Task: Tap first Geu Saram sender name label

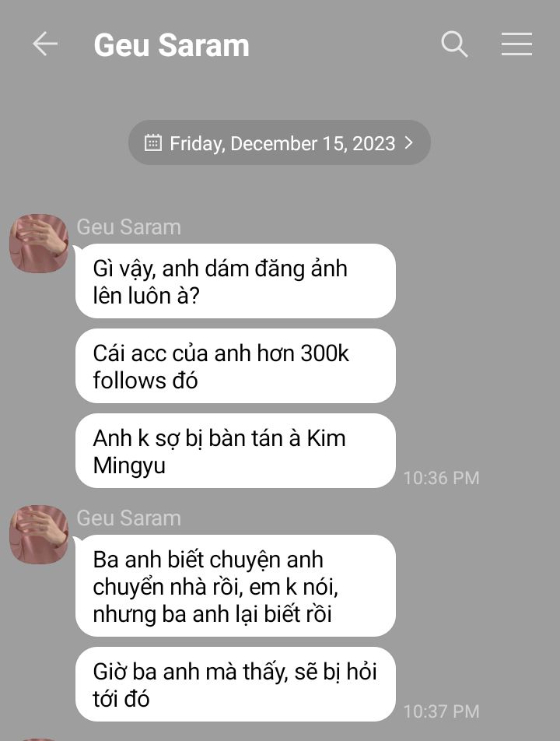Action: coord(129,227)
